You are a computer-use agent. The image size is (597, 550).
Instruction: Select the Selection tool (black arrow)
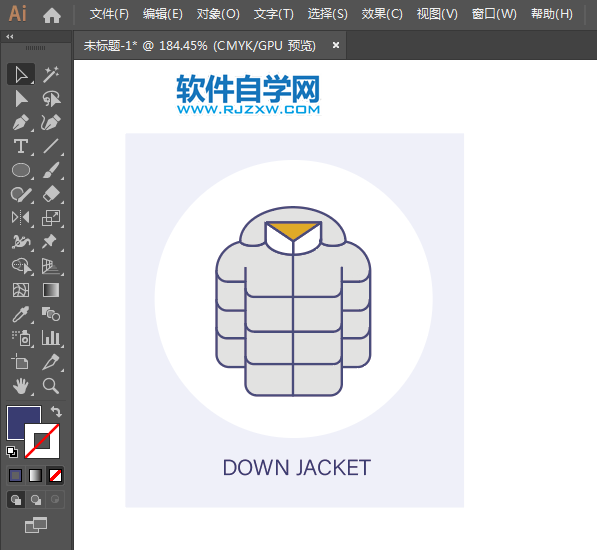click(21, 74)
